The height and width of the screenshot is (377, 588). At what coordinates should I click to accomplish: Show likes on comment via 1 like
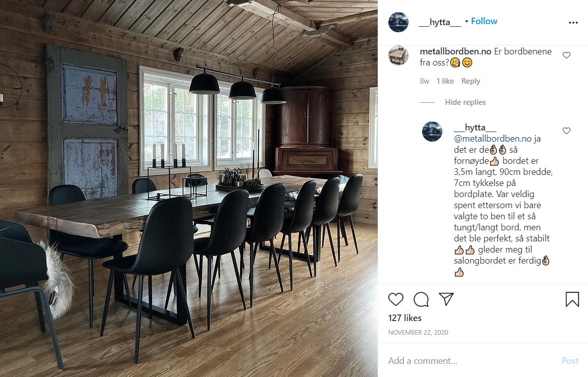[x=445, y=81]
